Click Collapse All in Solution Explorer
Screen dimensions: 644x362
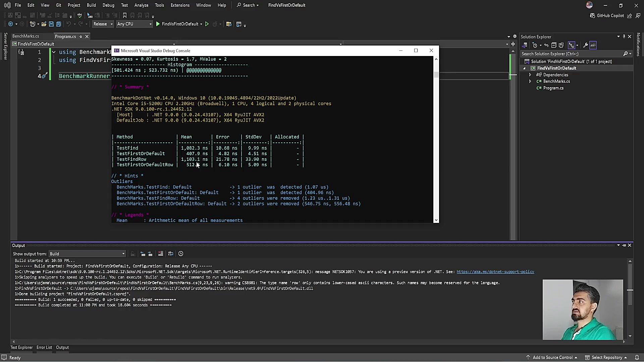click(554, 45)
